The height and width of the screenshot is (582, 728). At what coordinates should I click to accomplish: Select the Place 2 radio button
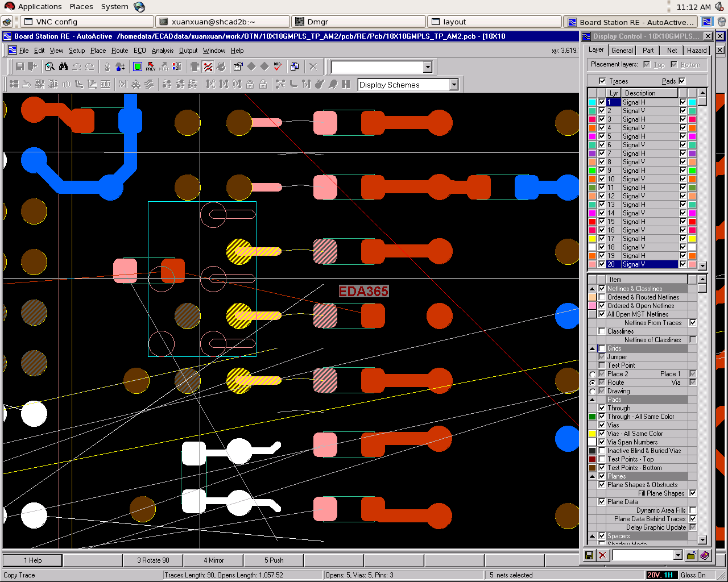coord(593,374)
